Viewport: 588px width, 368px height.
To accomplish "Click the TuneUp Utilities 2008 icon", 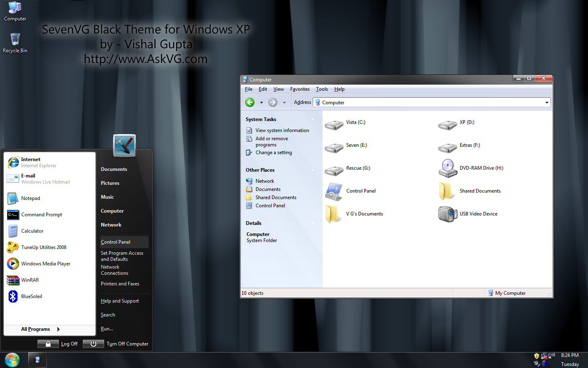I will tap(13, 247).
